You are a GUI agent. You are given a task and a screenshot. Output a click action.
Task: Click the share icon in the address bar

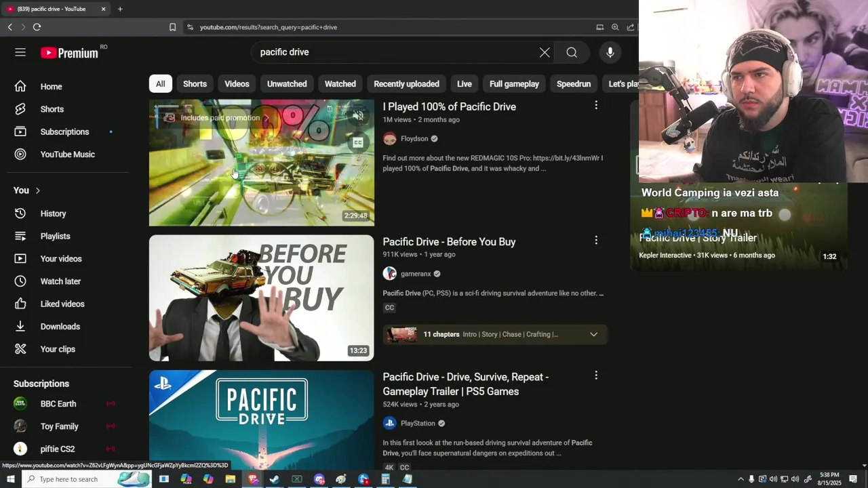[x=631, y=27]
